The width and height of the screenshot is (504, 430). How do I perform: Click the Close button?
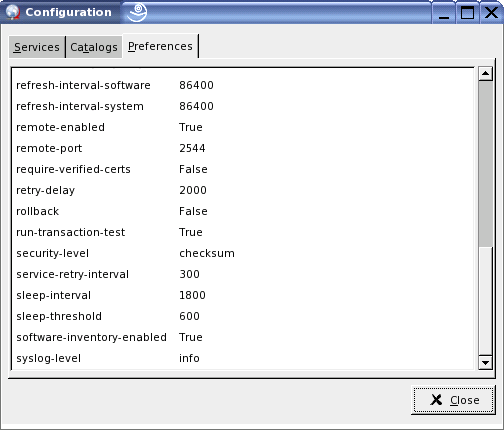pos(453,400)
